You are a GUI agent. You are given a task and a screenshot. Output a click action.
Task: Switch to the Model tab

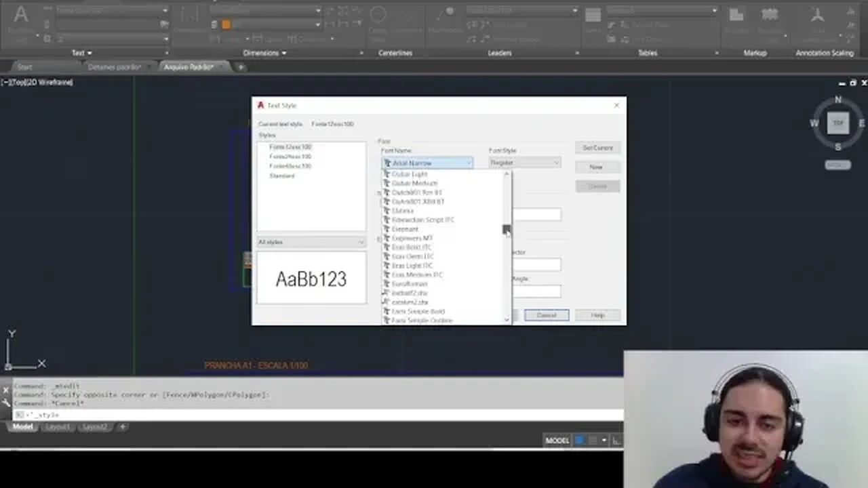pos(22,427)
